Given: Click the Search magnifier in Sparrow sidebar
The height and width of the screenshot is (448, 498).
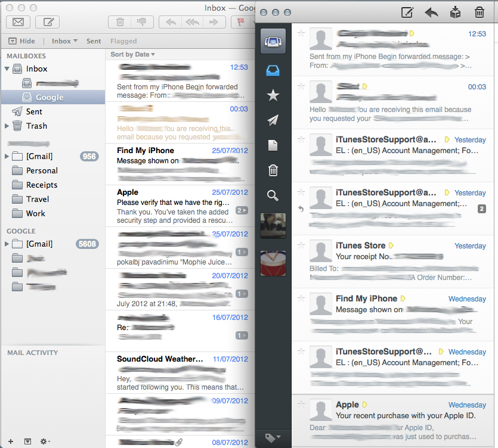Looking at the screenshot, I should click(x=273, y=196).
